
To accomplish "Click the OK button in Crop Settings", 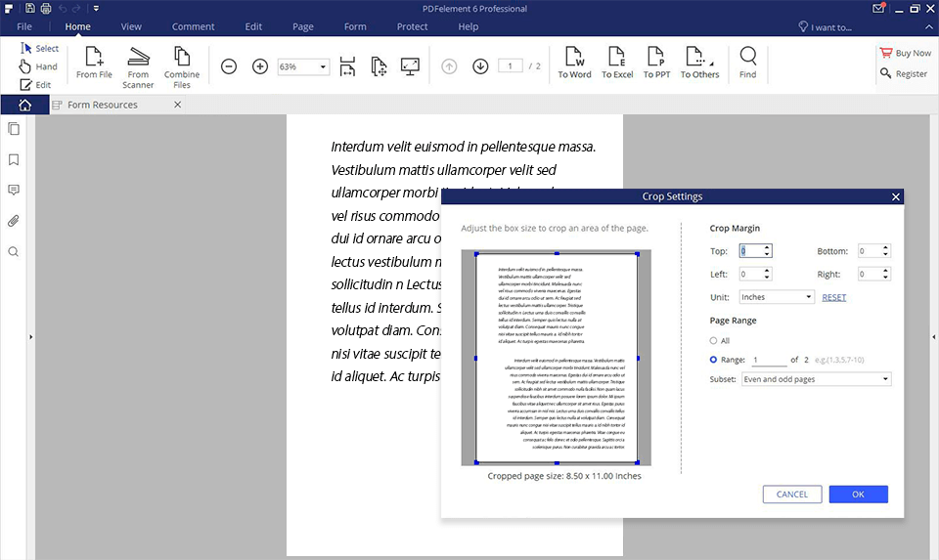I will (858, 495).
